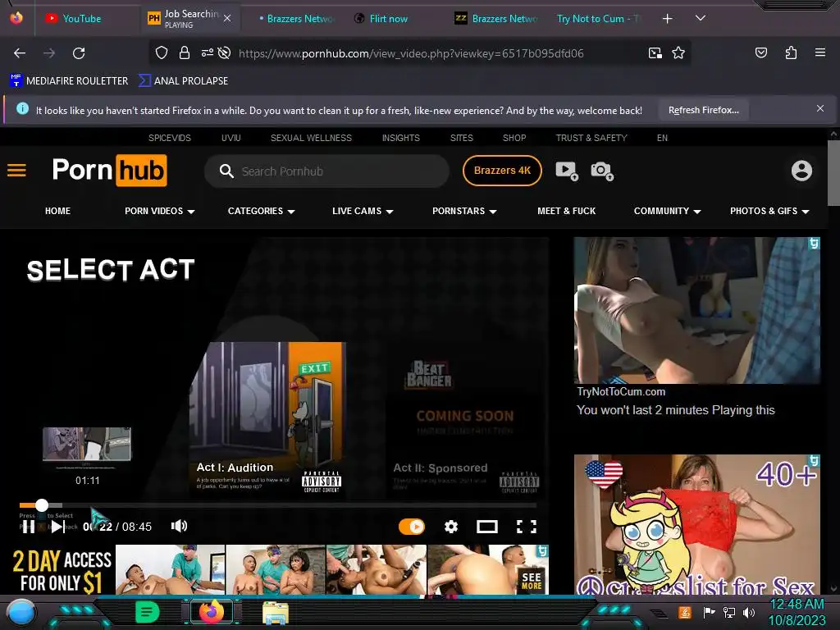Dismiss the Firefox notification bar
Viewport: 840px width, 630px height.
click(820, 108)
